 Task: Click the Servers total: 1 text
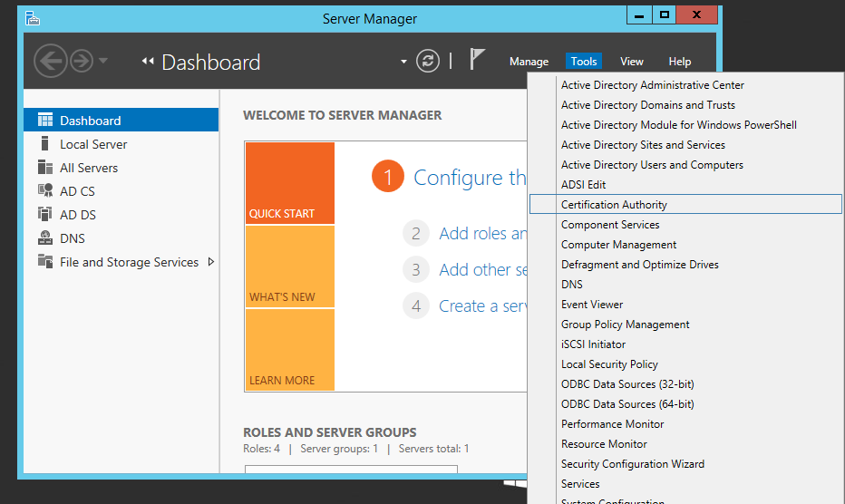433,449
